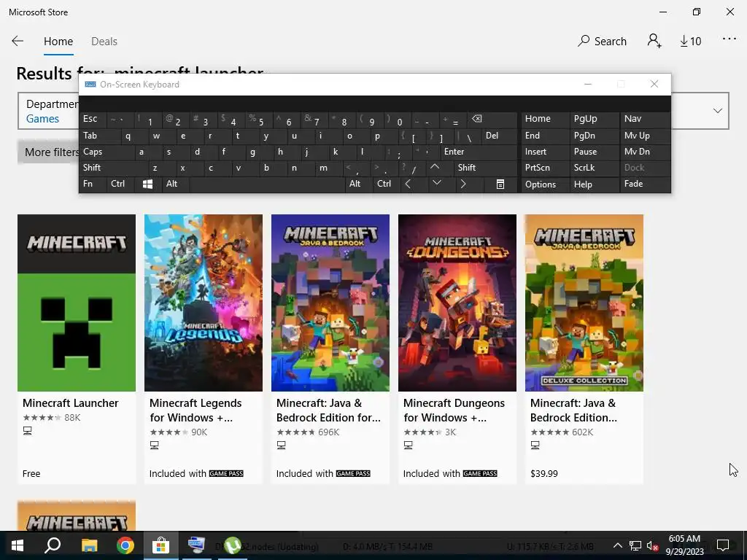Toggle the right Shift key on keyboard
The width and height of the screenshot is (747, 560).
tap(485, 168)
